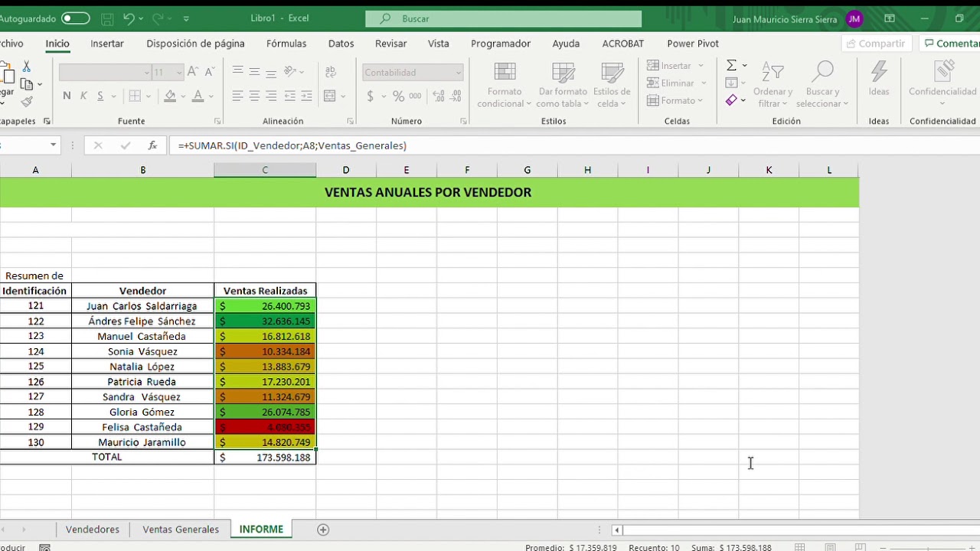This screenshot has width=980, height=551.
Task: Switch to the Fórmulas tab
Action: point(286,44)
